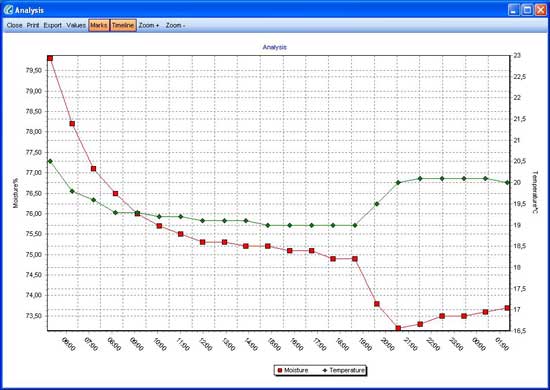
Task: Zoom in with the Zoom + button
Action: (x=149, y=25)
